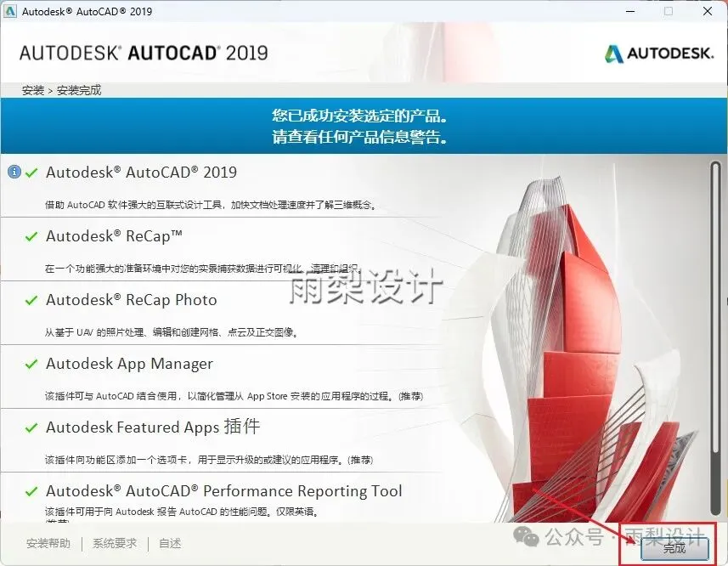Select the Autodesk® ReCap Photo title
This screenshot has width=728, height=566.
[x=132, y=299]
